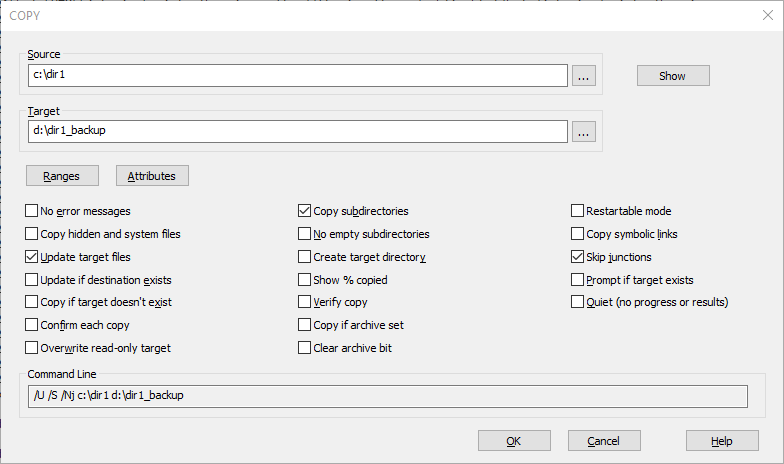The width and height of the screenshot is (784, 464).
Task: Open the Attributes options
Action: (152, 176)
